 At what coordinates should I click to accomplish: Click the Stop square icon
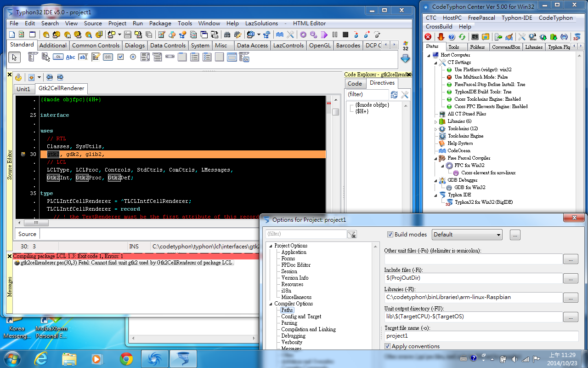click(x=345, y=34)
